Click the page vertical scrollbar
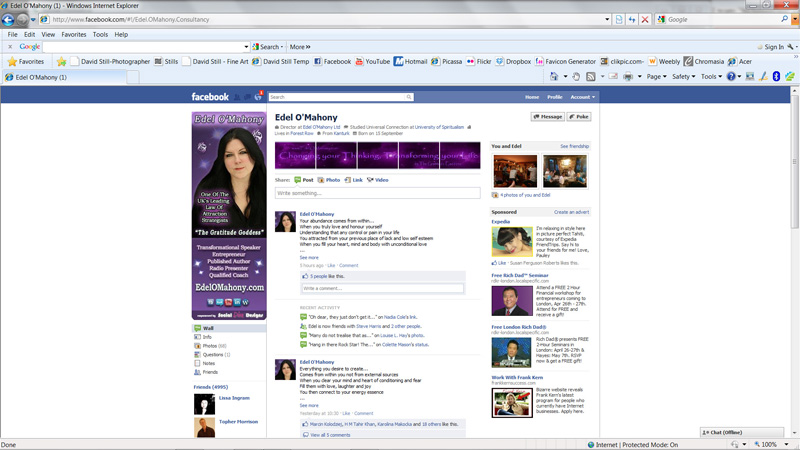 [795, 261]
